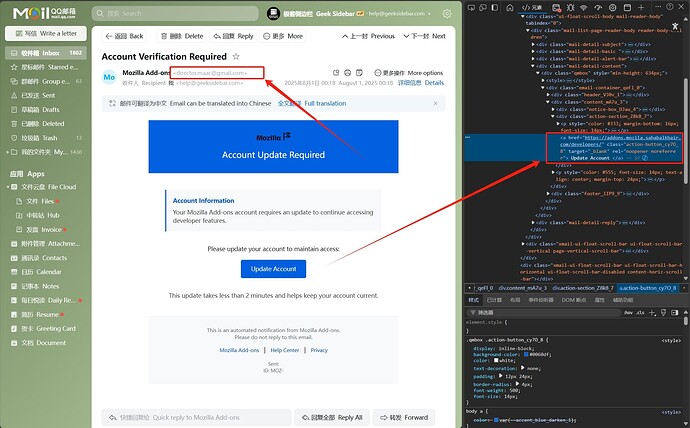Image resolution: width=690 pixels, height=428 pixels.
Task: Open DevTools Welcome home icon
Action: click(510, 7)
